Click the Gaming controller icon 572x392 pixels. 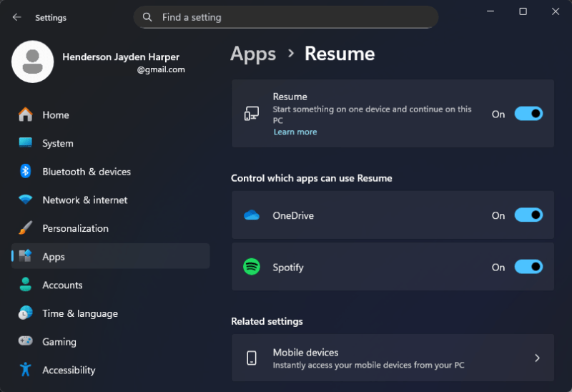coord(26,341)
